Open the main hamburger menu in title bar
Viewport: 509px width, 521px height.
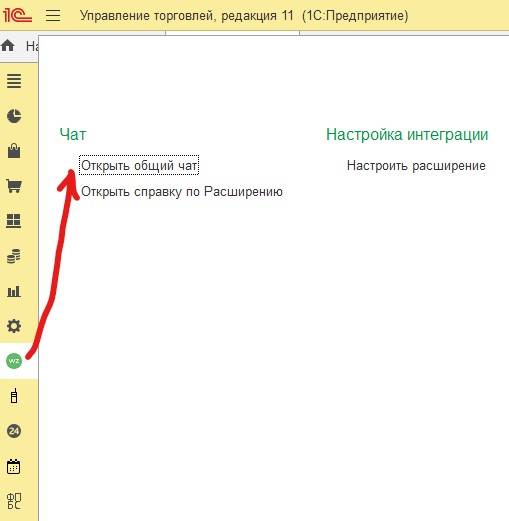(x=53, y=15)
